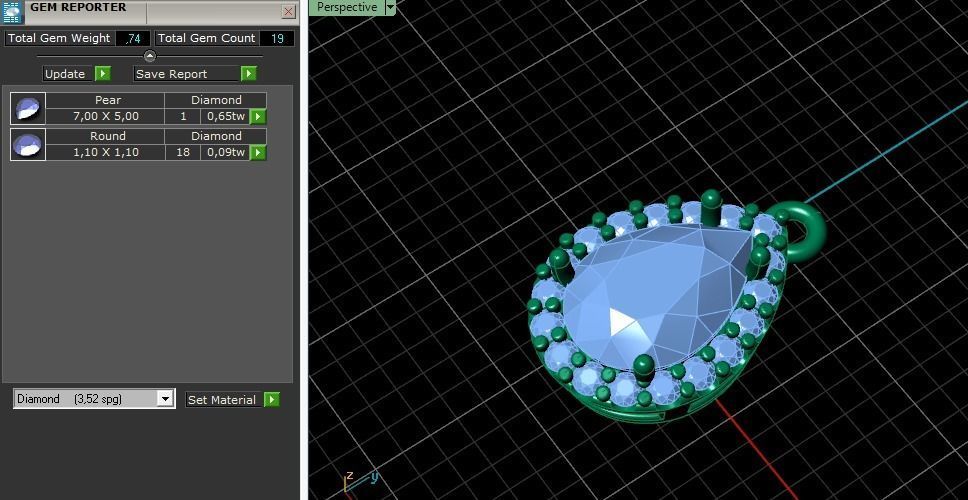Click the Update button label

click(x=68, y=73)
